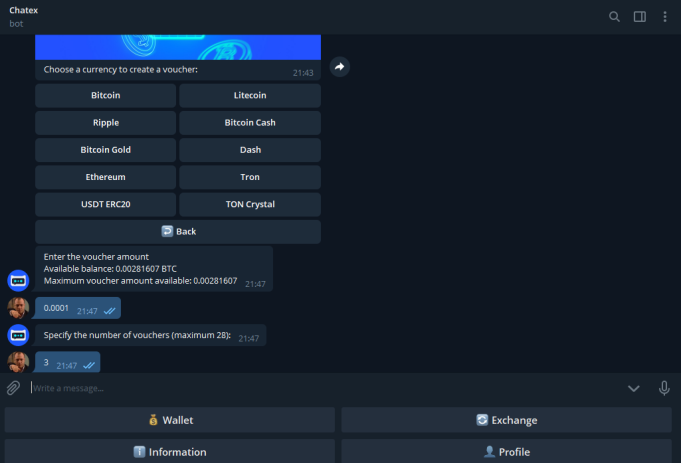The height and width of the screenshot is (463, 681).
Task: Start voice recording with the microphone icon
Action: (x=664, y=388)
